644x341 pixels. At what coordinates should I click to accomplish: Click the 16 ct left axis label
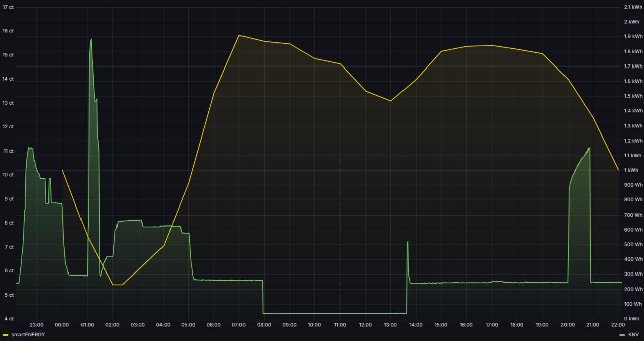[x=8, y=31]
